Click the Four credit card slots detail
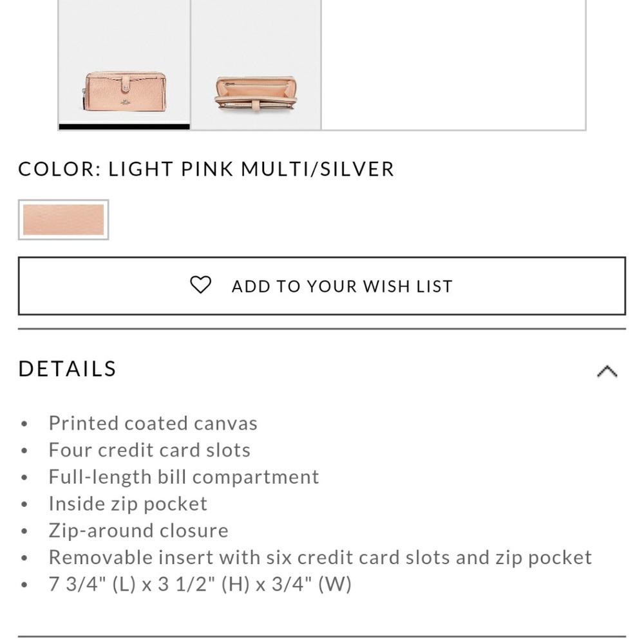The height and width of the screenshot is (644, 644). [149, 449]
